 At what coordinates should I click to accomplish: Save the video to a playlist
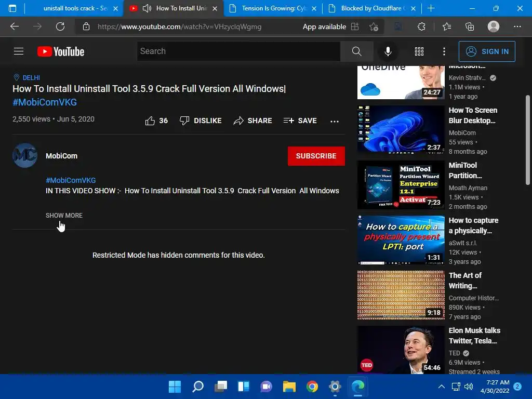[x=300, y=121]
